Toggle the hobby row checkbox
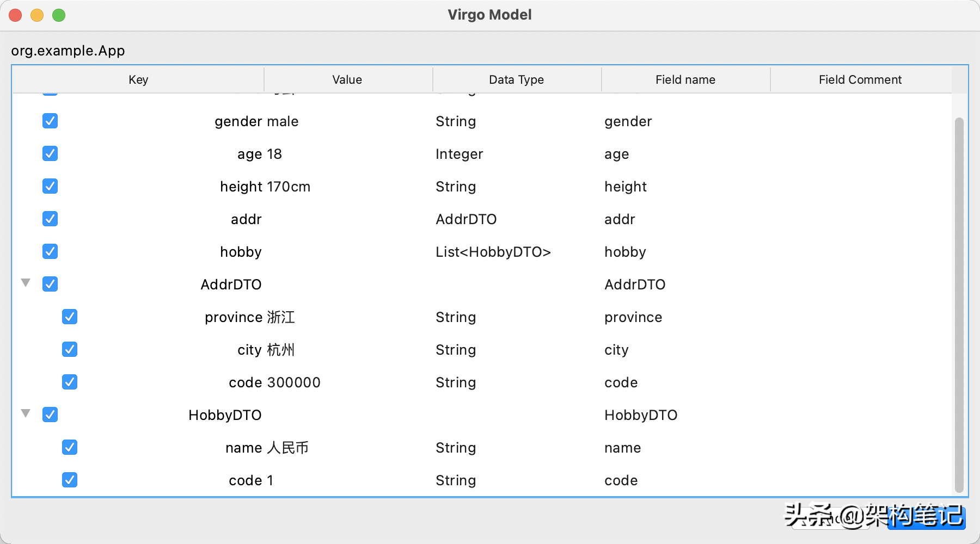Image resolution: width=980 pixels, height=544 pixels. [x=50, y=251]
